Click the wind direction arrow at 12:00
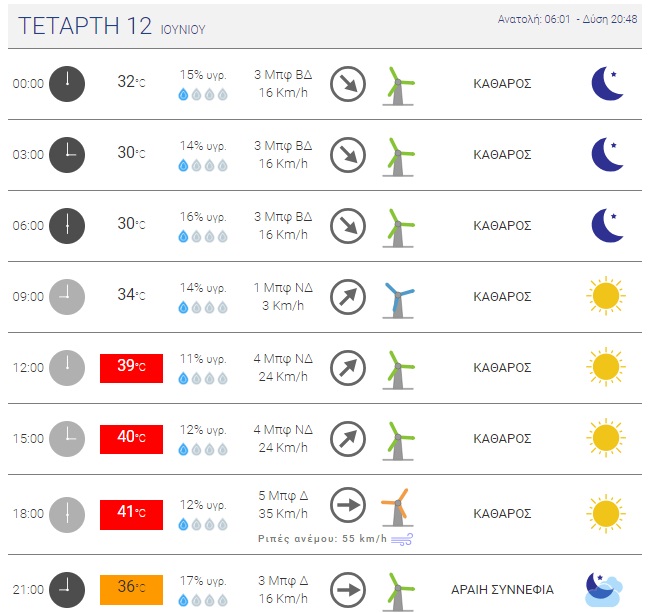The height and width of the screenshot is (613, 649). tap(348, 368)
